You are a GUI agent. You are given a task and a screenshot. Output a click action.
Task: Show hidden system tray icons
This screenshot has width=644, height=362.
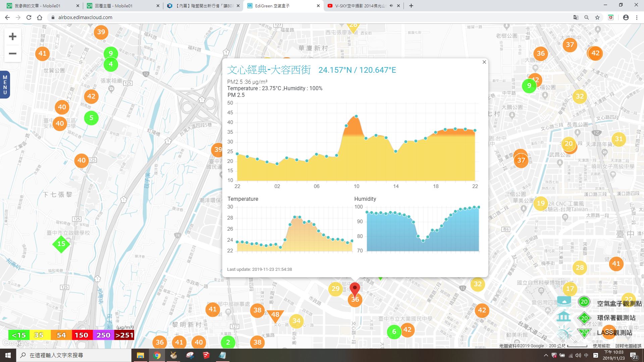[546, 355]
